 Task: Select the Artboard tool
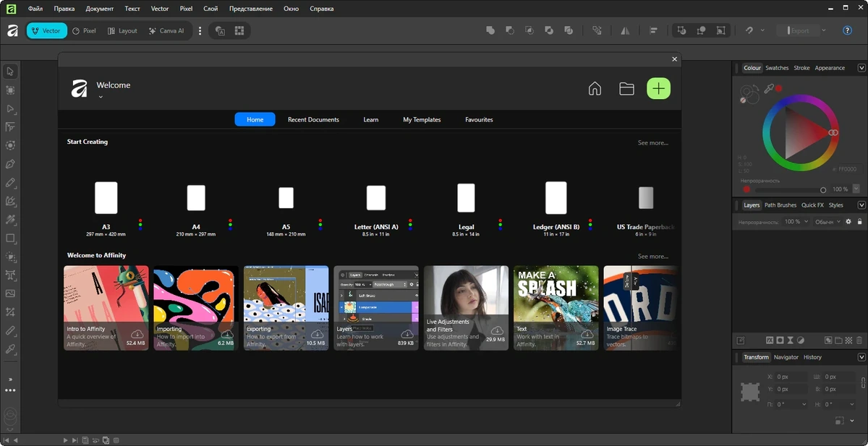click(x=10, y=90)
